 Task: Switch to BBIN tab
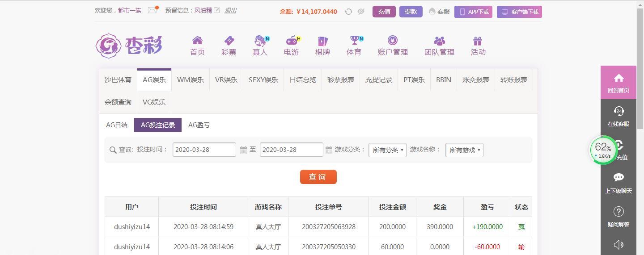tap(444, 79)
